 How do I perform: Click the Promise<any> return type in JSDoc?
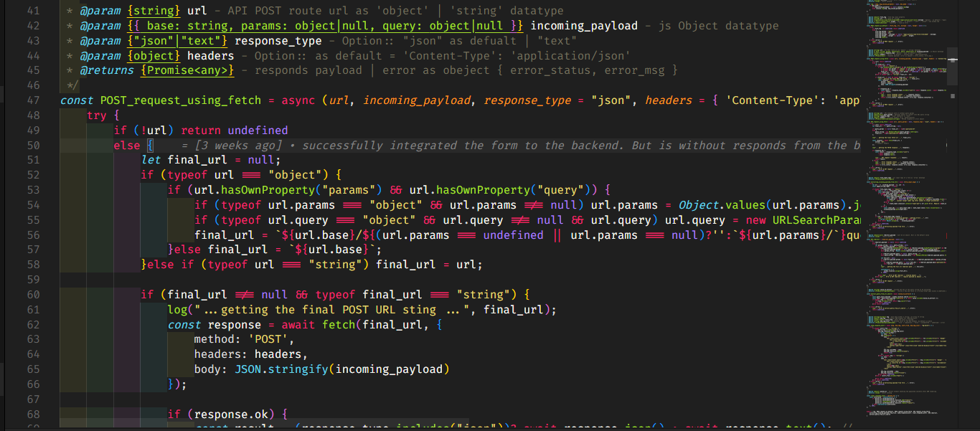pyautogui.click(x=187, y=70)
